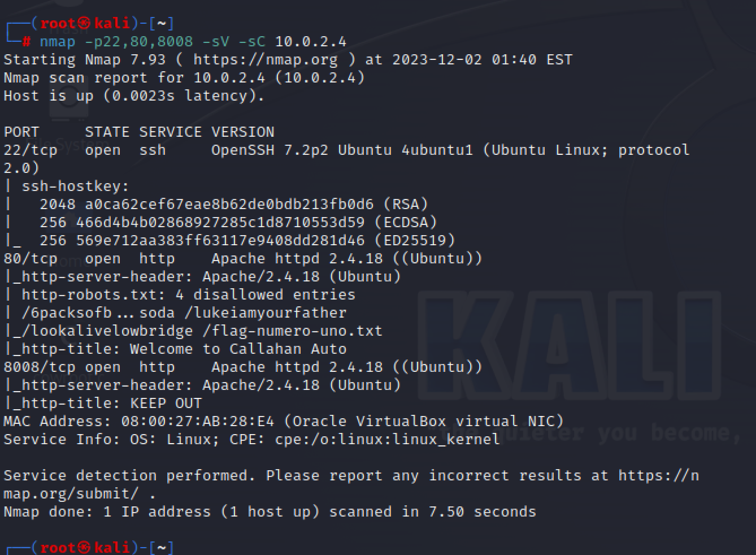Click the 8008/tcp port entry
The height and width of the screenshot is (555, 756).
click(39, 367)
